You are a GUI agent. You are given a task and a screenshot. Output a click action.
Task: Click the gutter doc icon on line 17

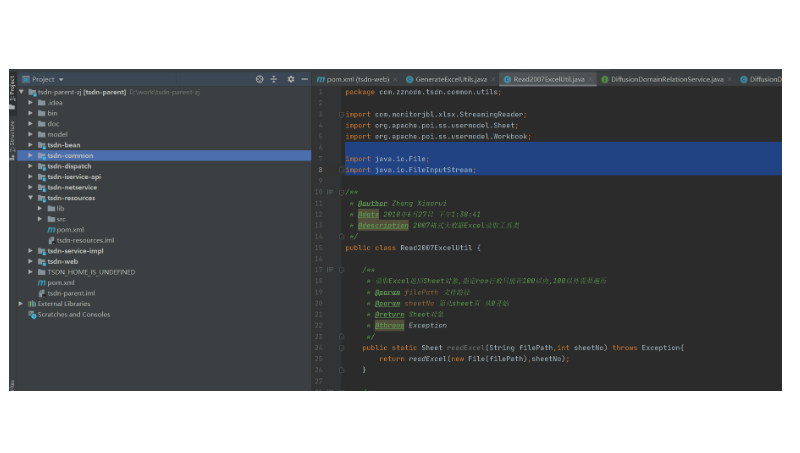[330, 270]
